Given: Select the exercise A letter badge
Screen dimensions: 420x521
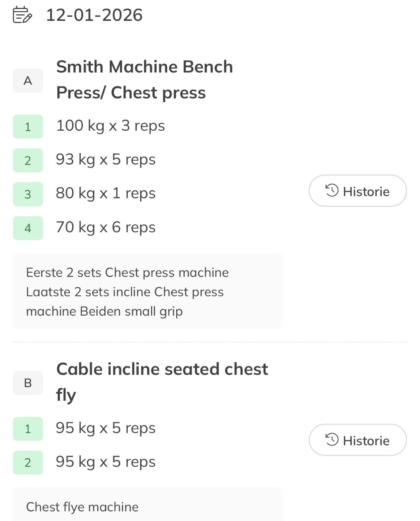Looking at the screenshot, I should (28, 80).
